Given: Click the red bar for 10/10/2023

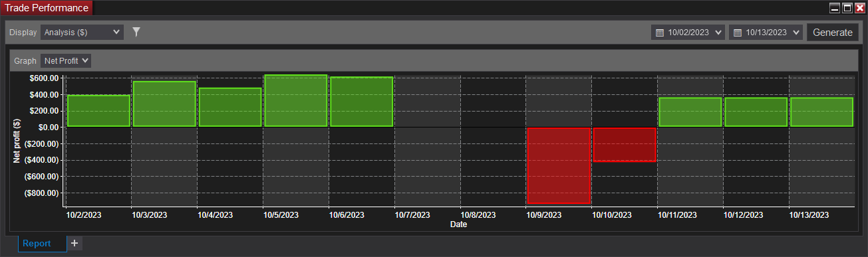Looking at the screenshot, I should [x=625, y=144].
